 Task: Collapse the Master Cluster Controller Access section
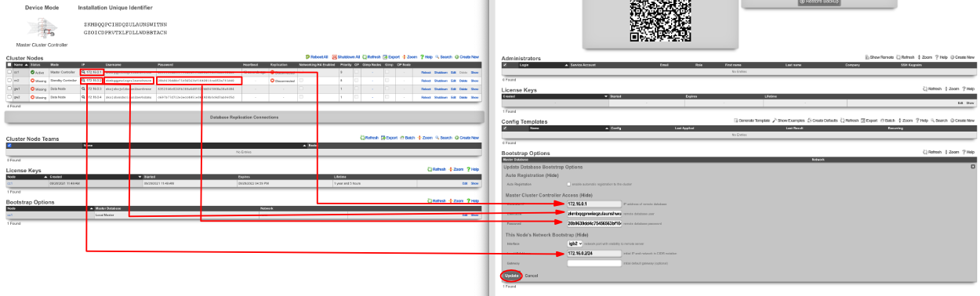pos(586,195)
